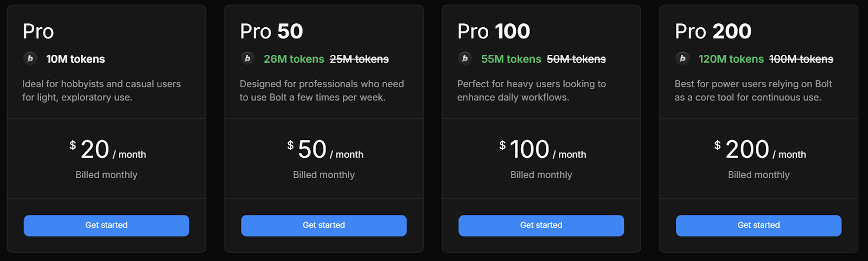Screen dimensions: 868x261
Task: Click the Bolt icon beside 10M tokens
Action: tap(30, 58)
